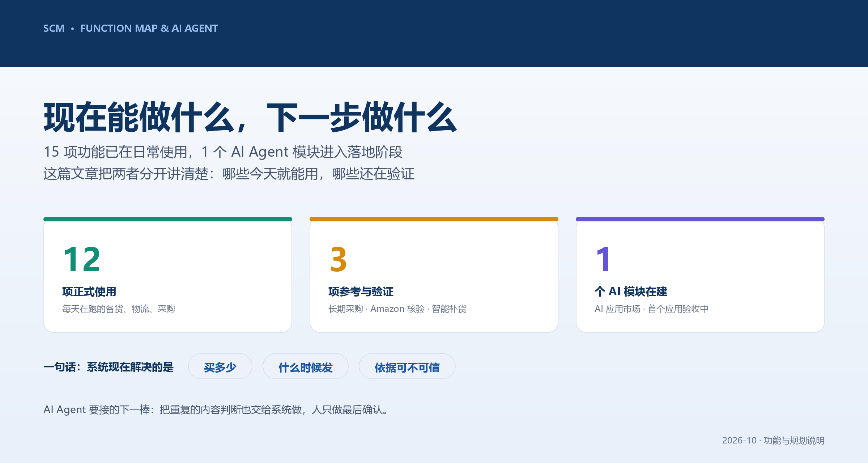Click the orange number 3

click(x=338, y=259)
